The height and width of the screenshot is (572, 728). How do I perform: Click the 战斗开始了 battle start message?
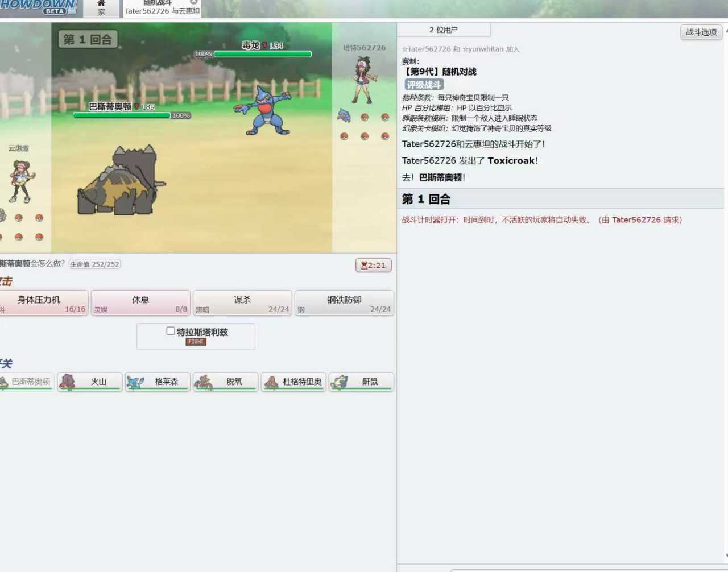474,144
